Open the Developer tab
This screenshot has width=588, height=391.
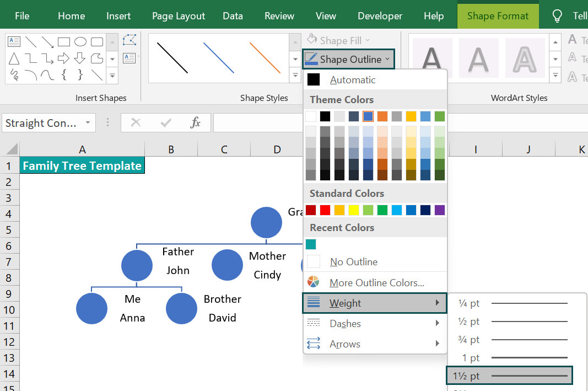click(x=380, y=16)
